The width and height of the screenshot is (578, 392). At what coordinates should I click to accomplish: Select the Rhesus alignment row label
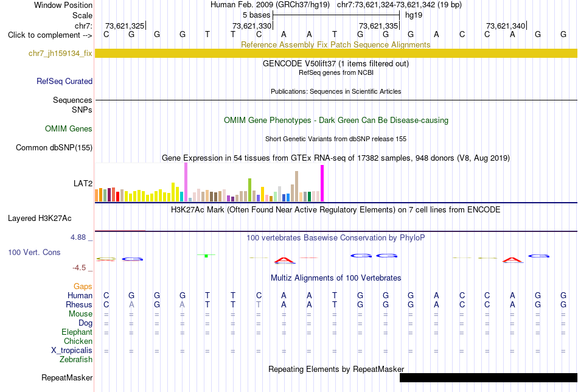point(79,304)
